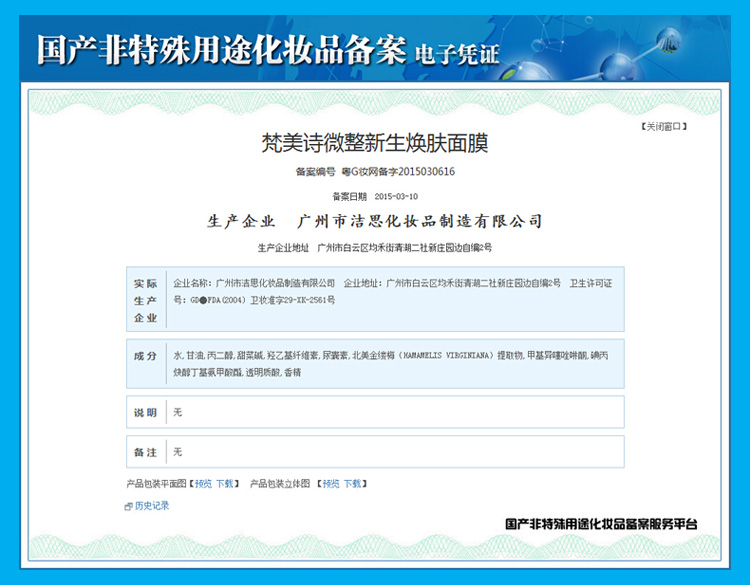Click the ingredients text starting 水, 甘油
The image size is (750, 585).
pyautogui.click(x=391, y=364)
